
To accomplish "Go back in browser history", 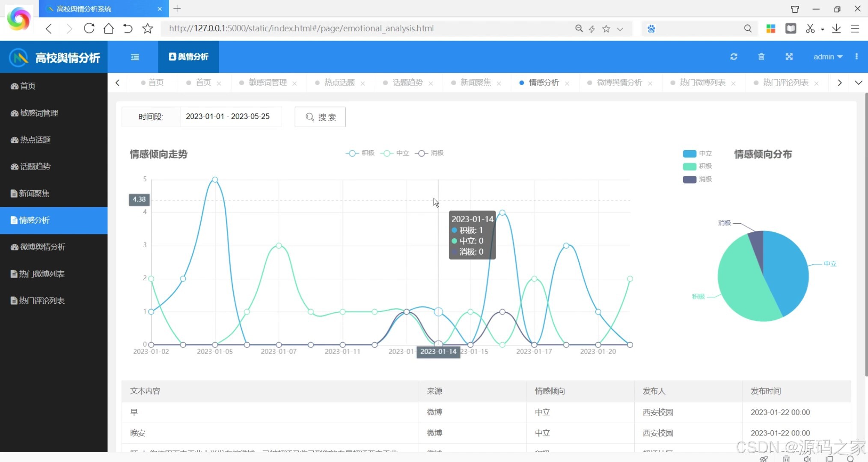I will [49, 29].
